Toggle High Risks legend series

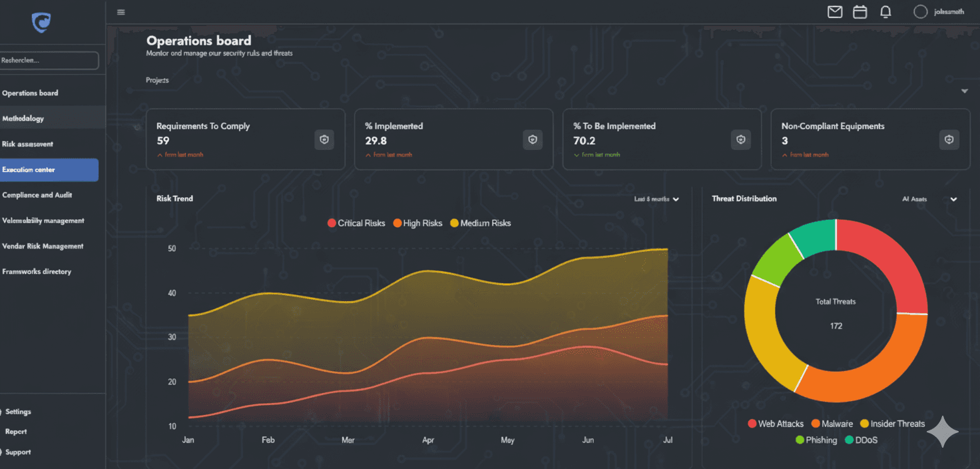[417, 223]
